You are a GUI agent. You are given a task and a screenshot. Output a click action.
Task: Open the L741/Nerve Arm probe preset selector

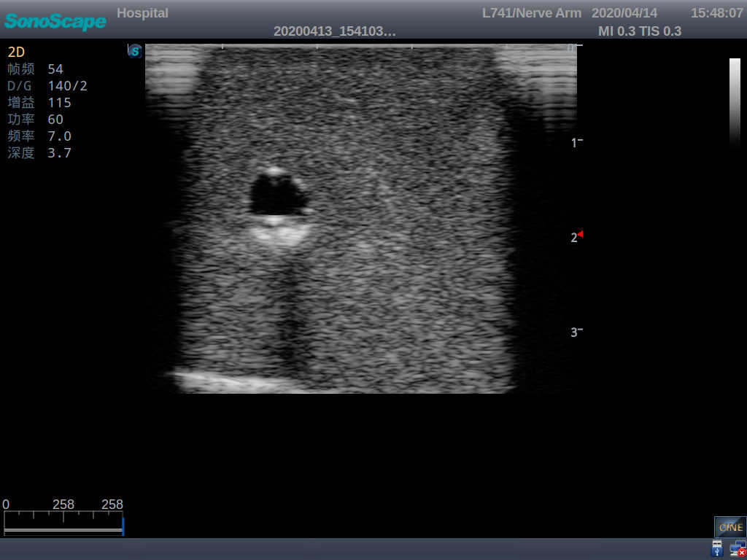[531, 12]
